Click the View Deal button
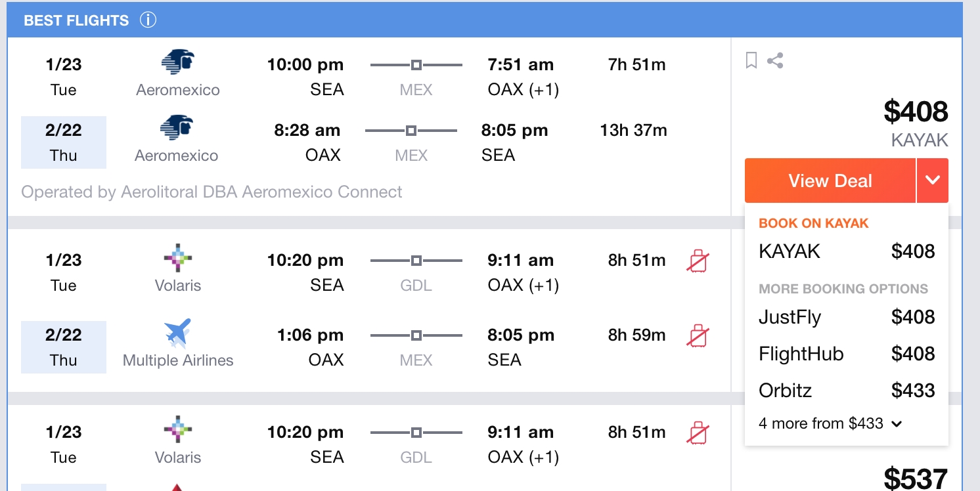980x491 pixels. click(x=830, y=181)
